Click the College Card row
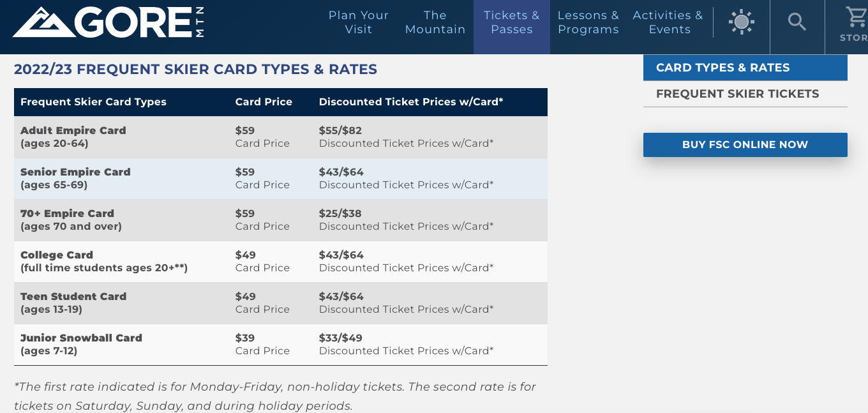 [104, 261]
